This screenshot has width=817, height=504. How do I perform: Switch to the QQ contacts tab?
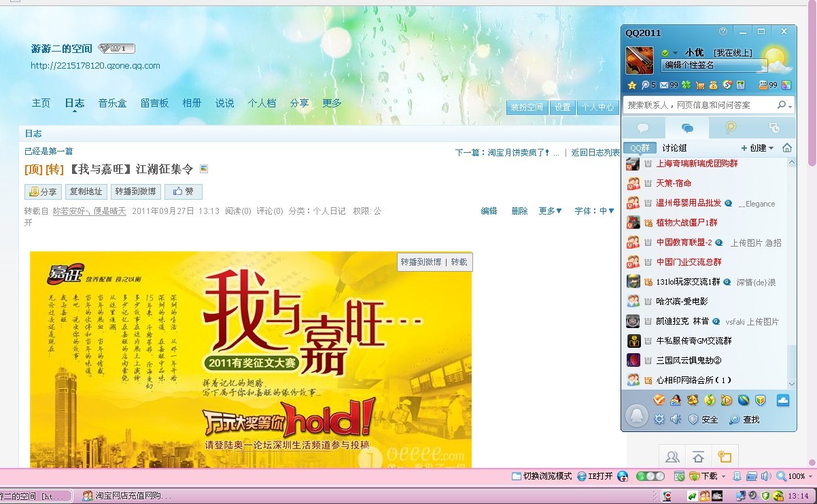coord(643,128)
